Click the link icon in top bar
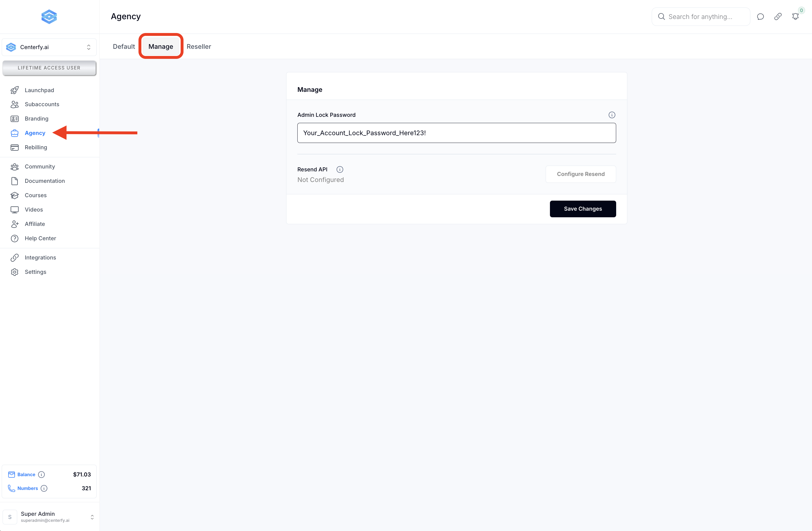Viewport: 812px width, 531px height. tap(778, 17)
